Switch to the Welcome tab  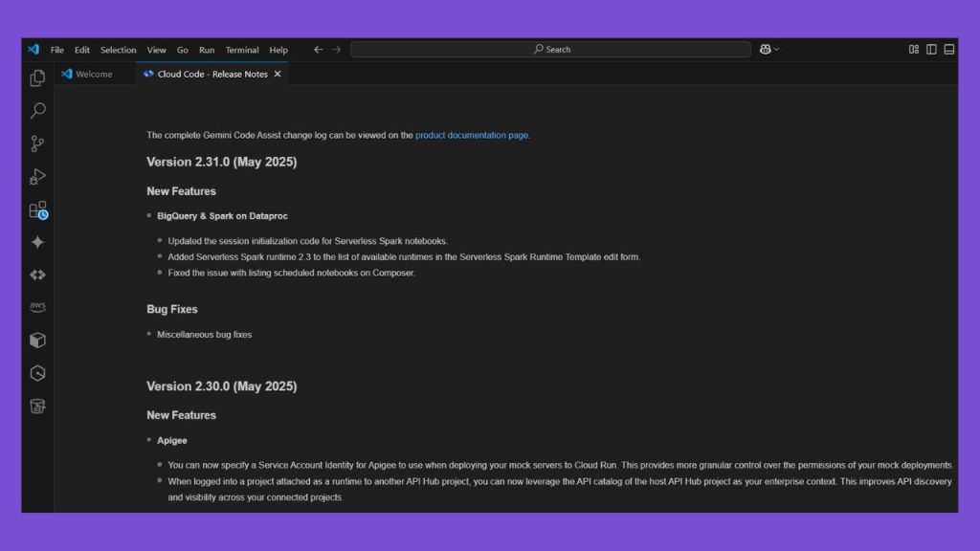(95, 74)
